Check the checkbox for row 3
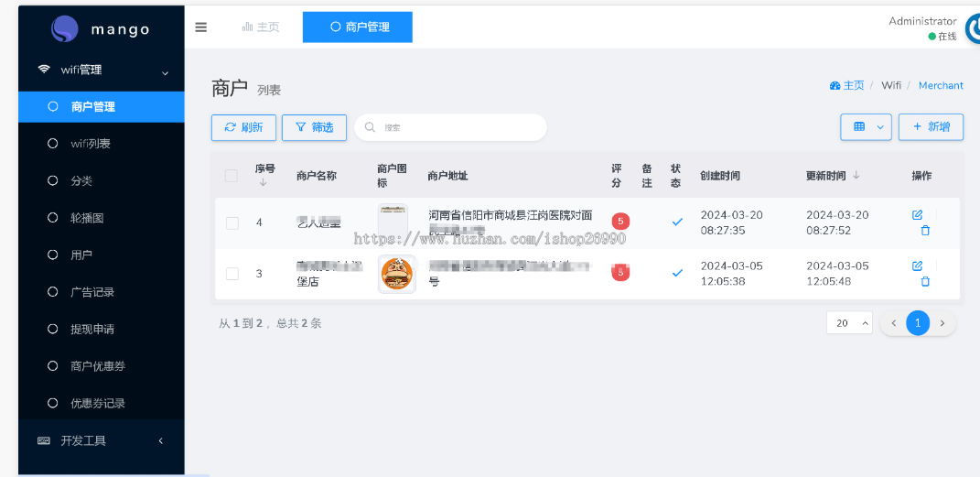 pyautogui.click(x=232, y=274)
